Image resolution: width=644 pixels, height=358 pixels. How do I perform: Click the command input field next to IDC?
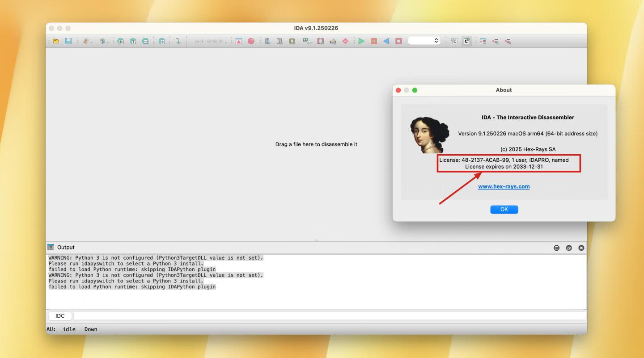click(x=330, y=316)
